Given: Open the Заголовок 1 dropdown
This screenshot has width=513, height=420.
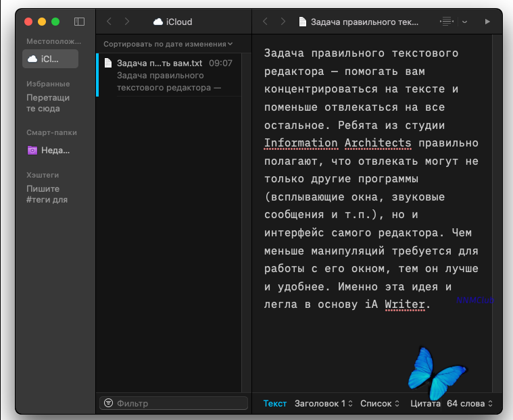Looking at the screenshot, I should (323, 404).
